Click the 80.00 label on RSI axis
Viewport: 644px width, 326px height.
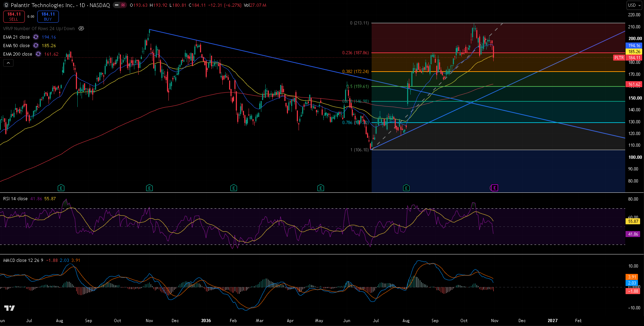coord(633,199)
